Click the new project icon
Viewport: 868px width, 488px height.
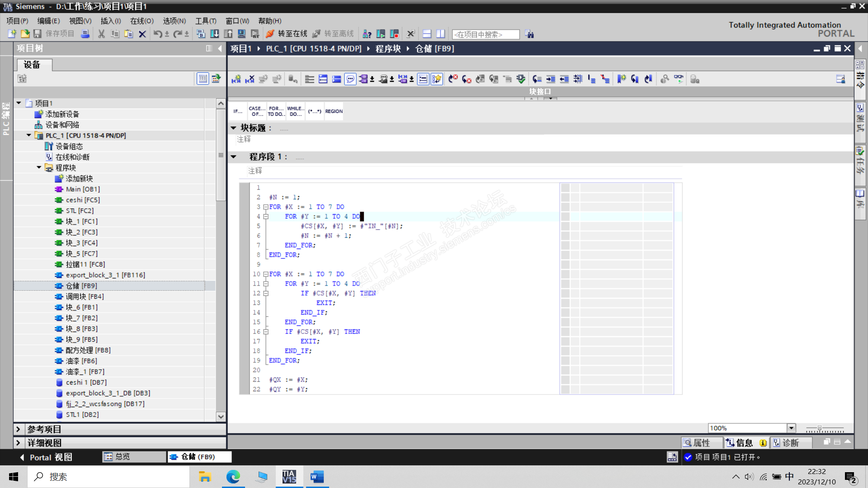(x=12, y=34)
